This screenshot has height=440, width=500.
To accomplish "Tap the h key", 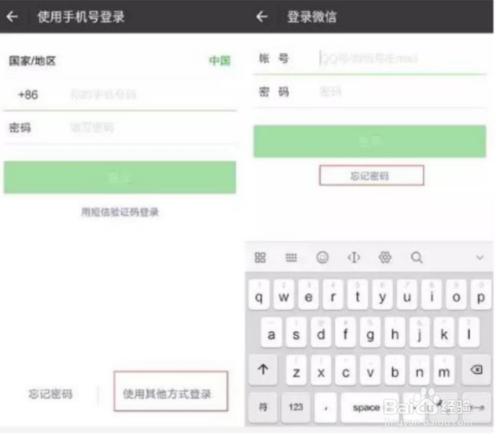I will tap(395, 333).
